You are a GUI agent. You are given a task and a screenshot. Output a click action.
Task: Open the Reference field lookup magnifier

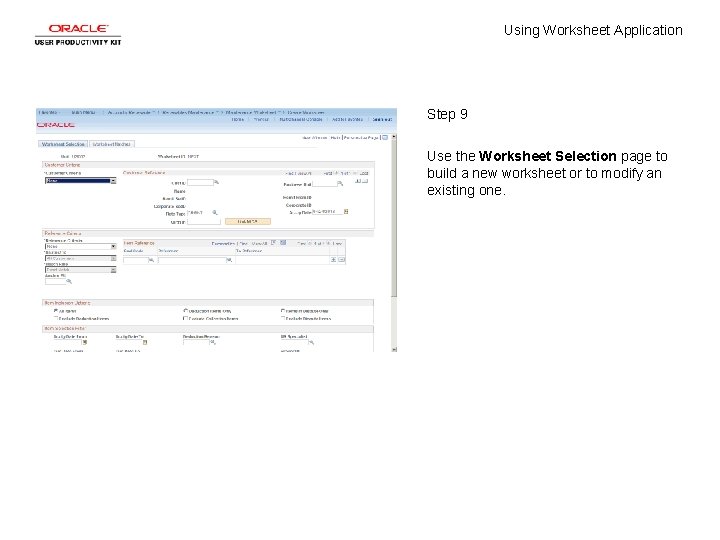(229, 260)
